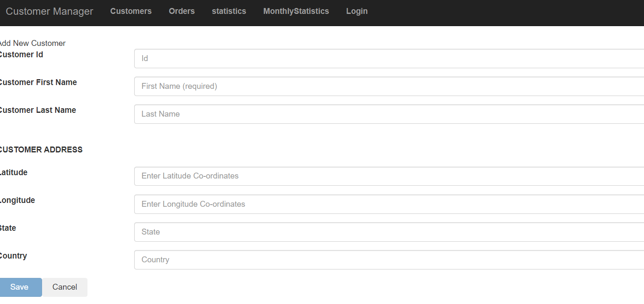Select the Country input field
Screen dimensions: 644x304
coord(389,260)
